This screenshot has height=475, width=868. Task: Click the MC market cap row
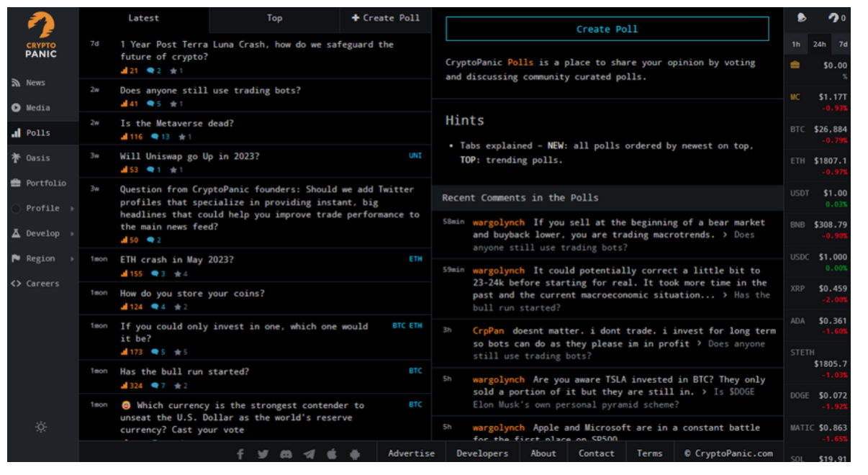tap(818, 101)
